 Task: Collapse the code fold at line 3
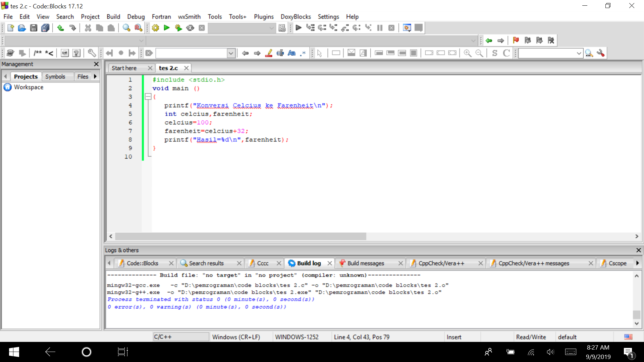tap(148, 97)
